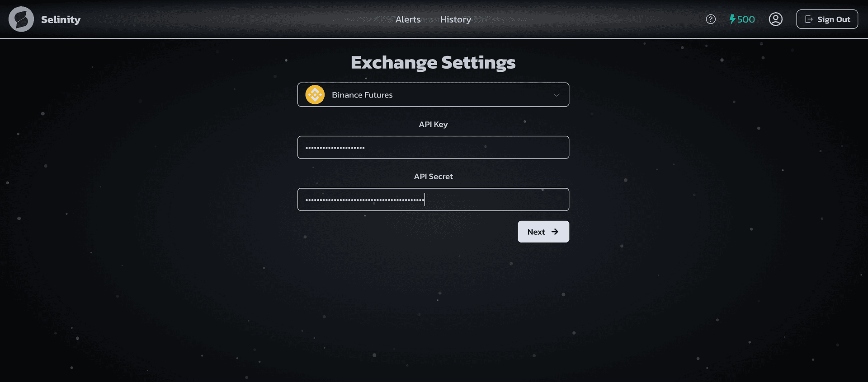Viewport: 868px width, 382px height.
Task: Click the API Secret label
Action: 433,177
